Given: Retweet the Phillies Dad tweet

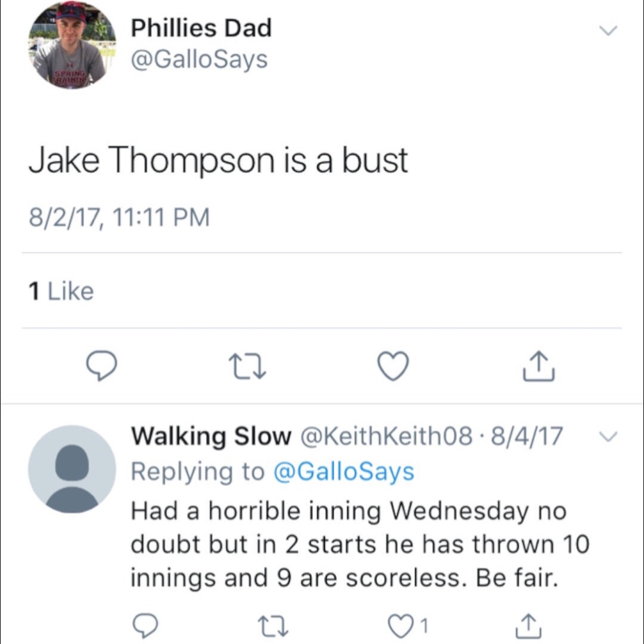Looking at the screenshot, I should (247, 366).
